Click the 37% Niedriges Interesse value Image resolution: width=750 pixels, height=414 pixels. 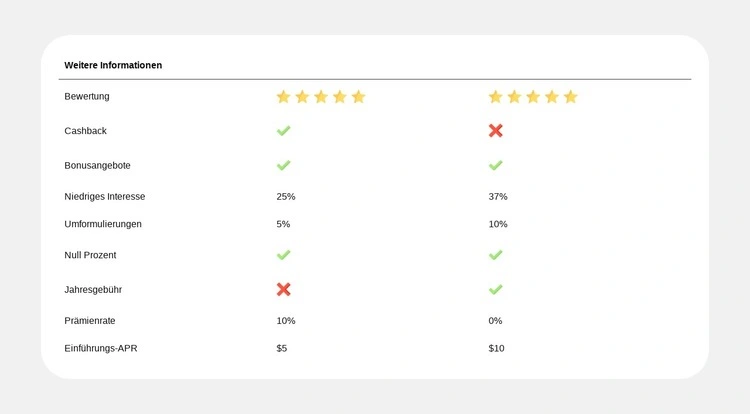coord(498,196)
